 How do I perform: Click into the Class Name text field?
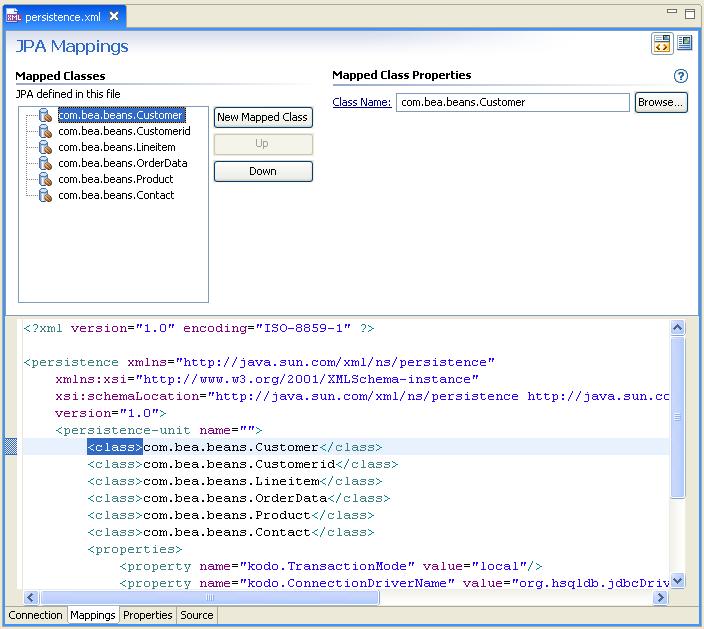pyautogui.click(x=512, y=102)
